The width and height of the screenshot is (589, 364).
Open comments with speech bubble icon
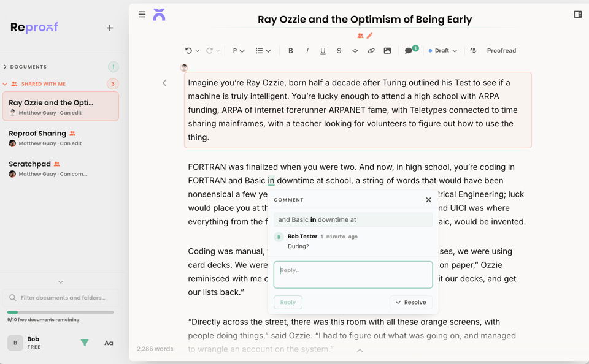tap(409, 51)
